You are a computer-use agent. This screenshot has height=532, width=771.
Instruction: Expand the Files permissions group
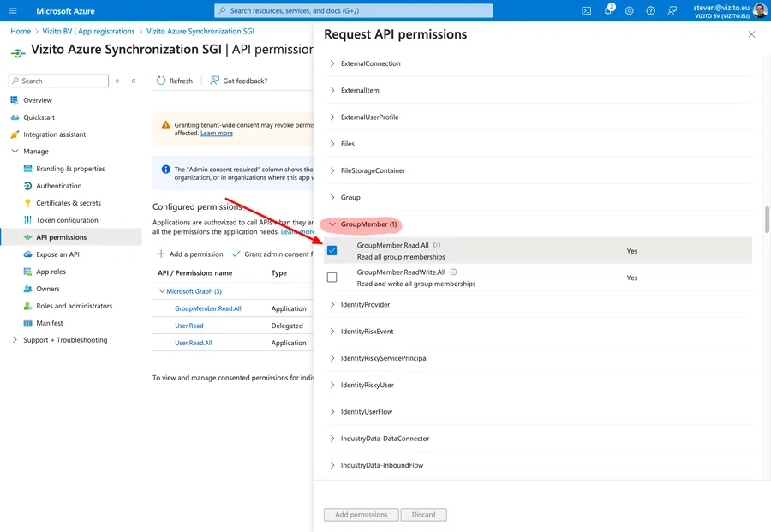[x=333, y=144]
